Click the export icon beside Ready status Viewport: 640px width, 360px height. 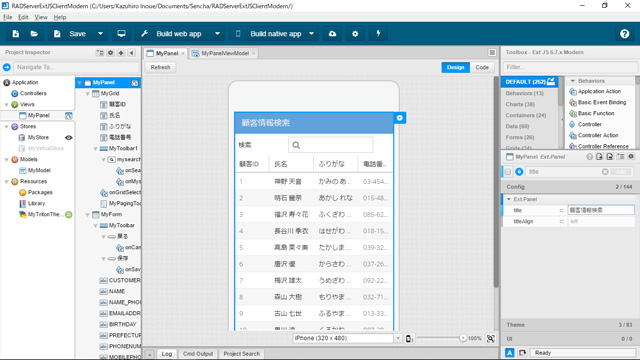tap(522, 353)
